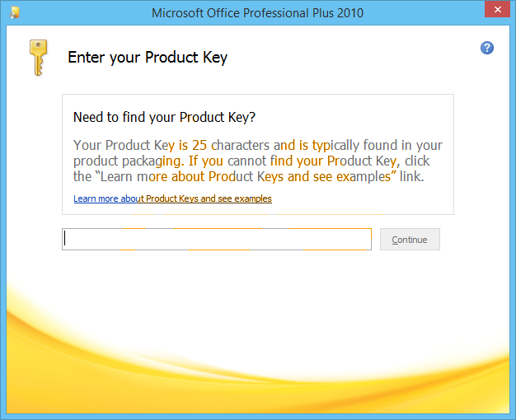
Task: Click the 'Need to find your Product Key?' heading
Action: 164,118
